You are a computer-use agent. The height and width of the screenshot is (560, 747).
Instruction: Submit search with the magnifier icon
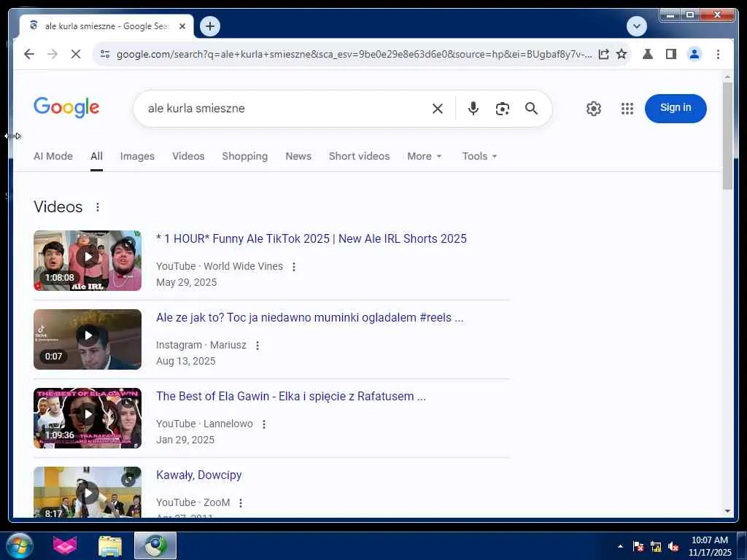(531, 109)
